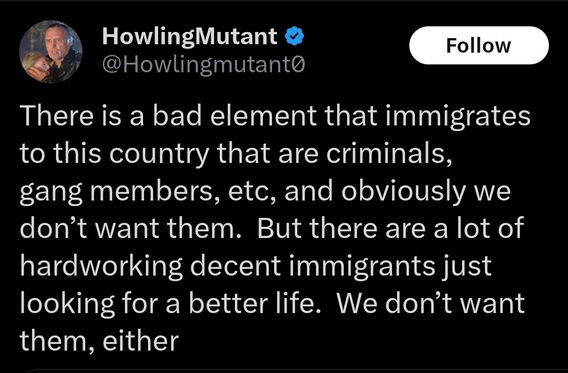The width and height of the screenshot is (568, 373).
Task: Click the word 'decent' in the tweet
Action: (235, 266)
